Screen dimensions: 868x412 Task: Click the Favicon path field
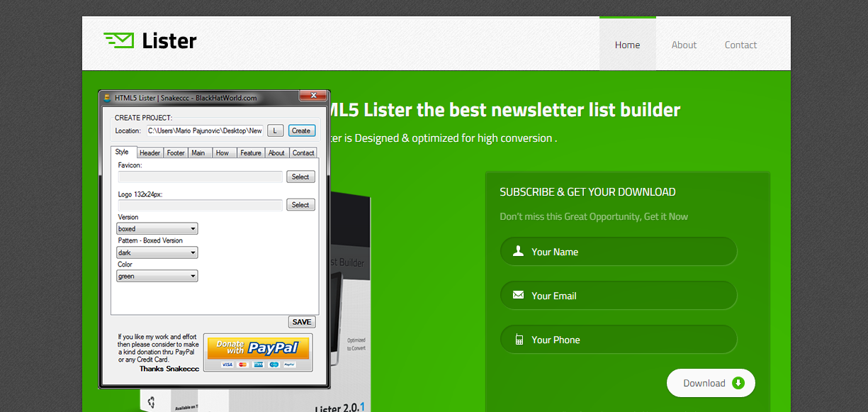pos(201,177)
